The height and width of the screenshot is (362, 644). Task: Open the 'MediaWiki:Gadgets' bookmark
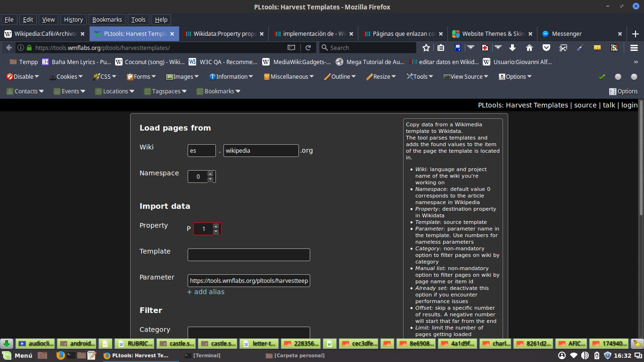[x=296, y=62]
